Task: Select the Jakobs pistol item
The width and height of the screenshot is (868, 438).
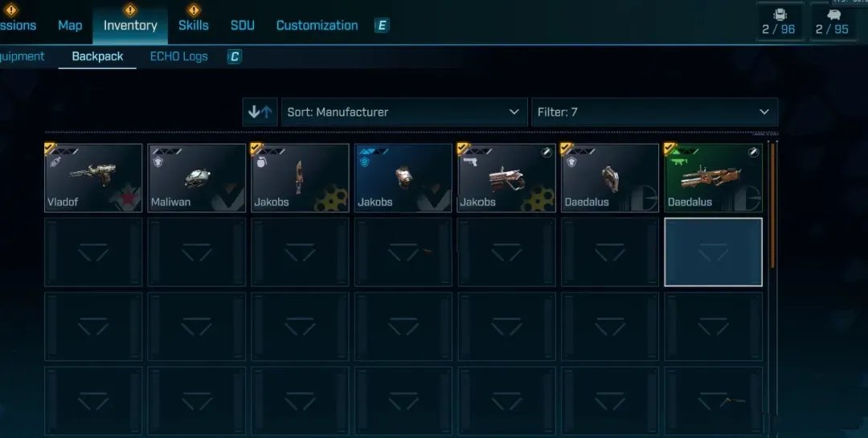Action: 506,178
